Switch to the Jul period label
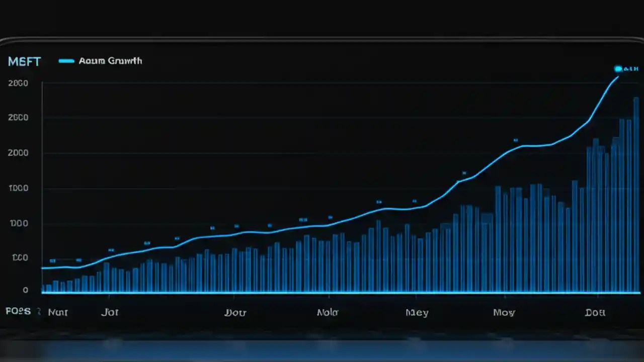 tap(110, 312)
